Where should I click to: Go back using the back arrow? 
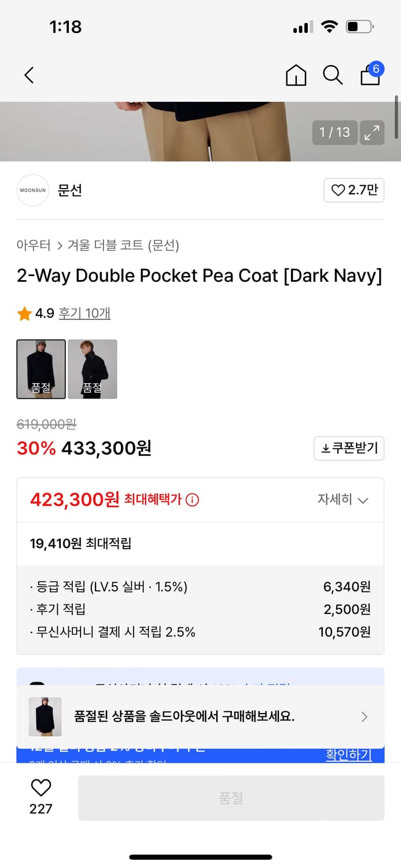pos(29,75)
